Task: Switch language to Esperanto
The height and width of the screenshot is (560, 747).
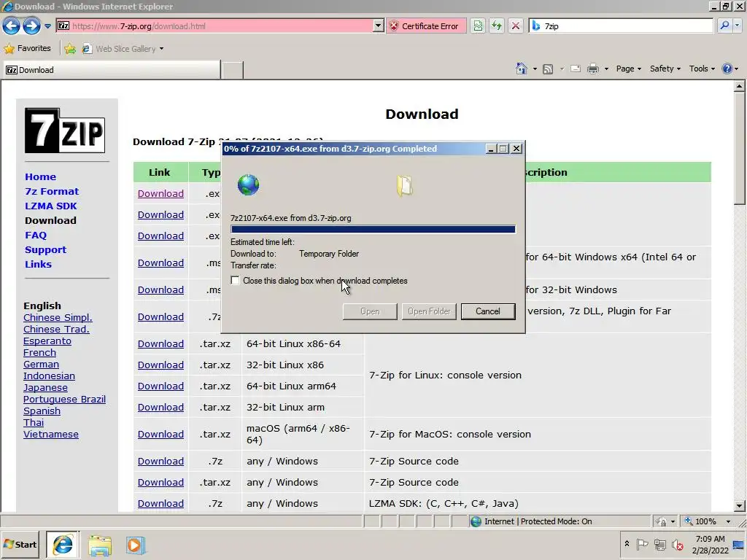Action: point(47,341)
